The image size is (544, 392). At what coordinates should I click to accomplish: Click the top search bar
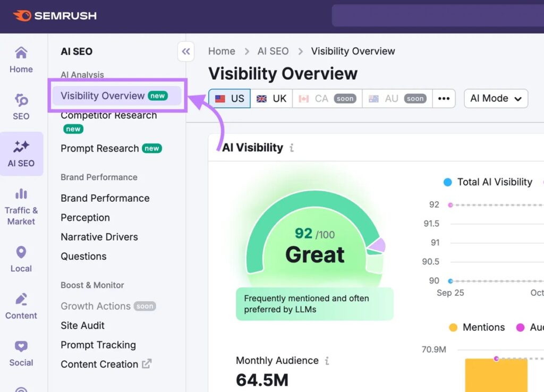[x=438, y=15]
